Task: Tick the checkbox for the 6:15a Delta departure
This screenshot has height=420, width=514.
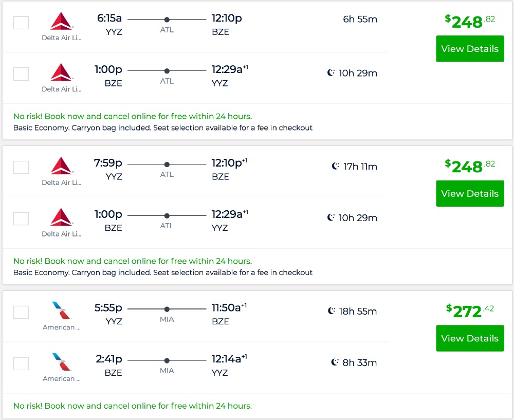Action: [x=21, y=23]
